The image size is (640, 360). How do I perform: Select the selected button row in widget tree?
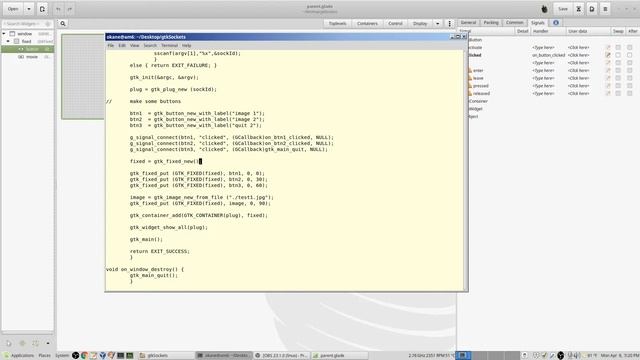coord(27,49)
